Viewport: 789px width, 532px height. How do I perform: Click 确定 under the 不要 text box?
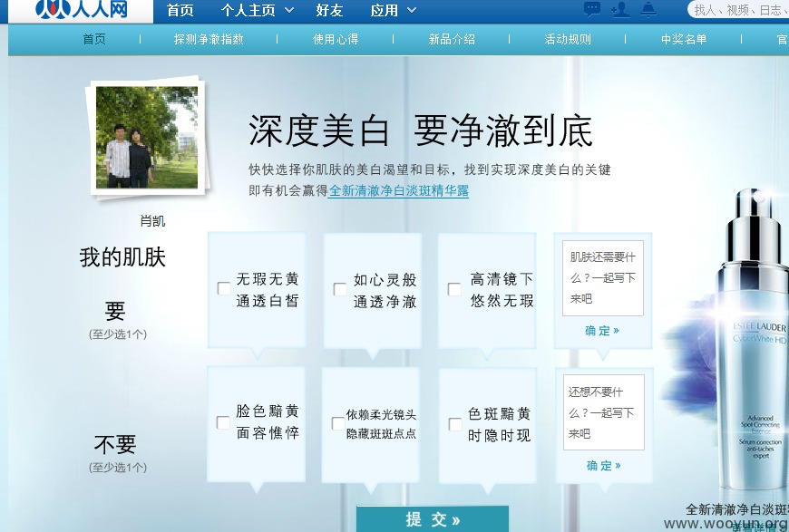click(x=603, y=466)
